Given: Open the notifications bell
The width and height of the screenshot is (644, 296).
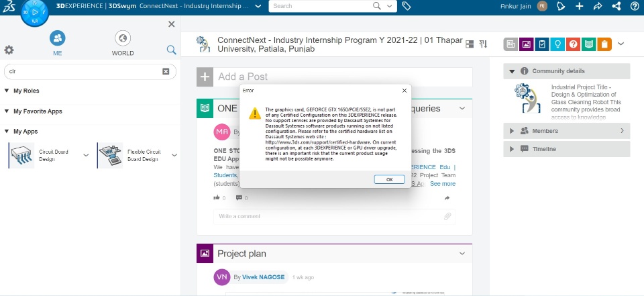Looking at the screenshot, I should pos(561,6).
